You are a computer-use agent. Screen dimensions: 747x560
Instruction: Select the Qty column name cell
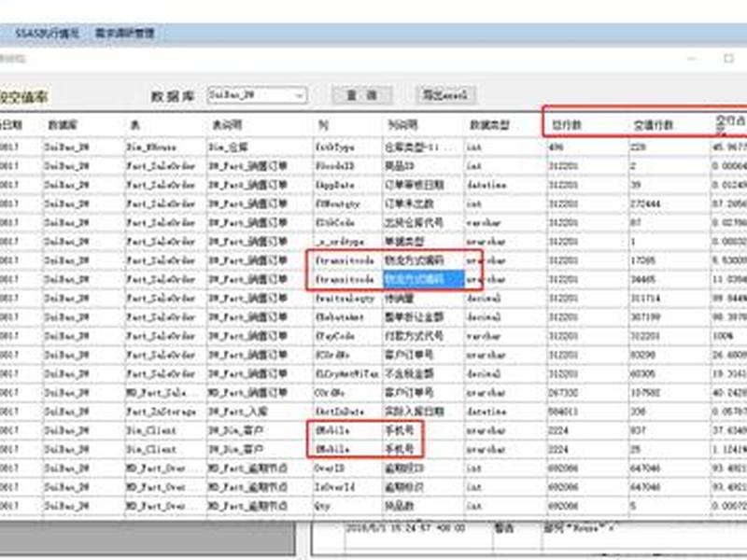347,506
